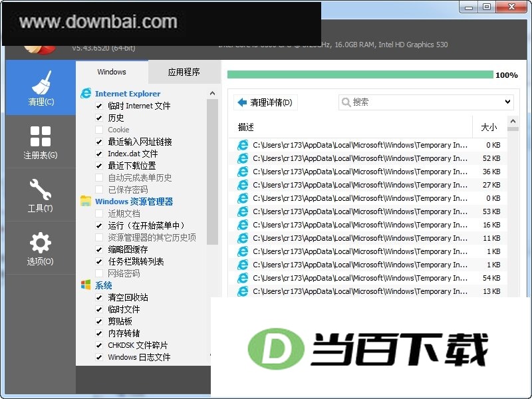Click the back arrow in 清理详情

242,102
